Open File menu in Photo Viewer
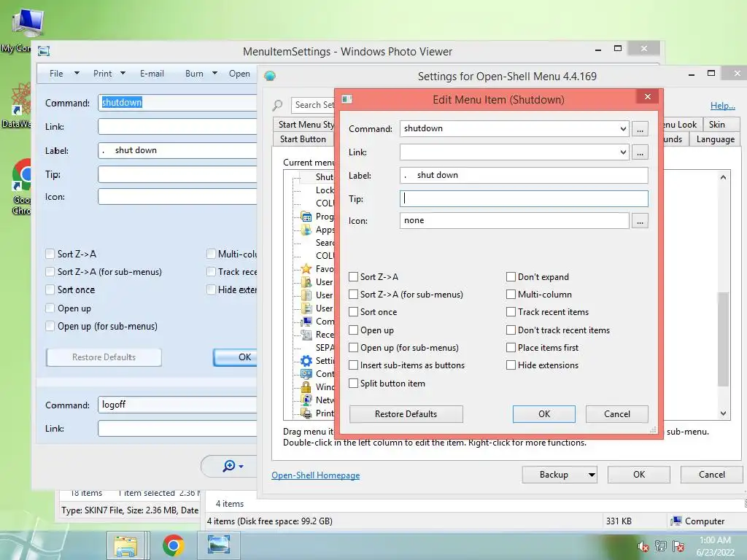The image size is (747, 560). coord(64,74)
